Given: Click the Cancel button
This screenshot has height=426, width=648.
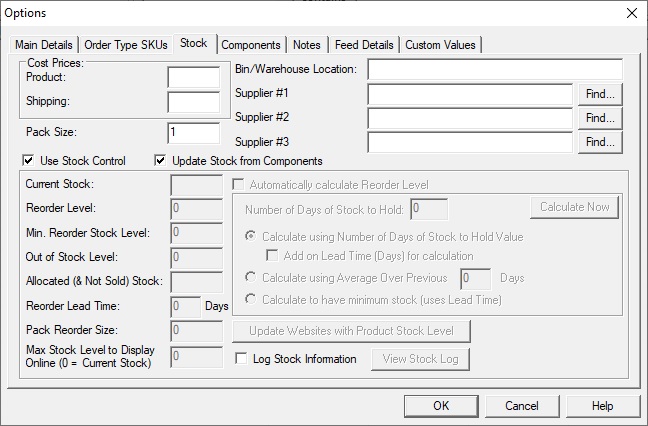Looking at the screenshot, I should click(522, 406).
